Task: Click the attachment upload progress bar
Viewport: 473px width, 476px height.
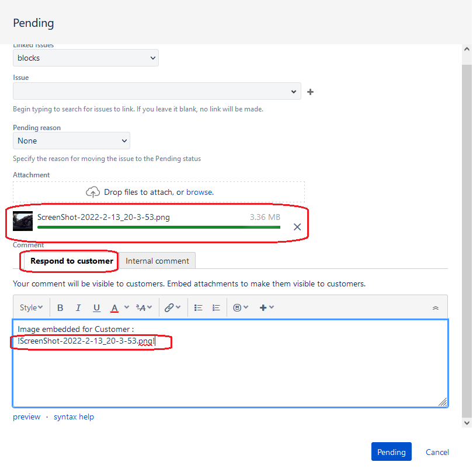Action: click(x=159, y=227)
